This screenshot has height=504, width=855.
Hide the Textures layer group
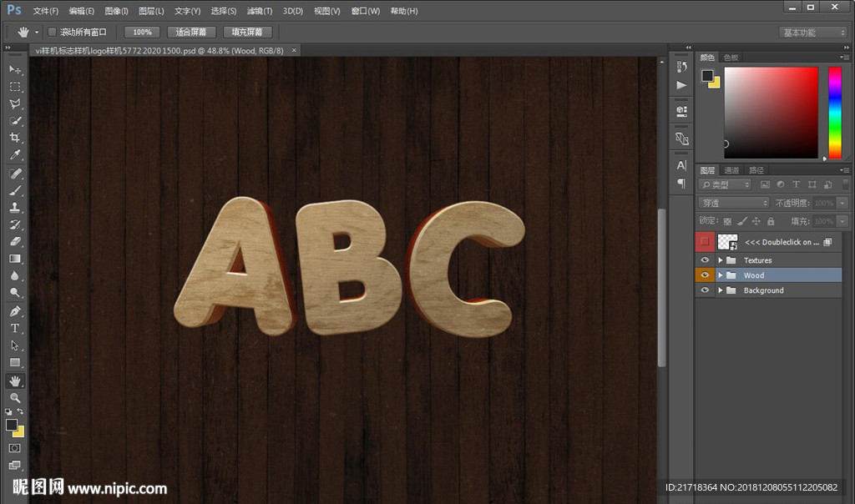(705, 260)
